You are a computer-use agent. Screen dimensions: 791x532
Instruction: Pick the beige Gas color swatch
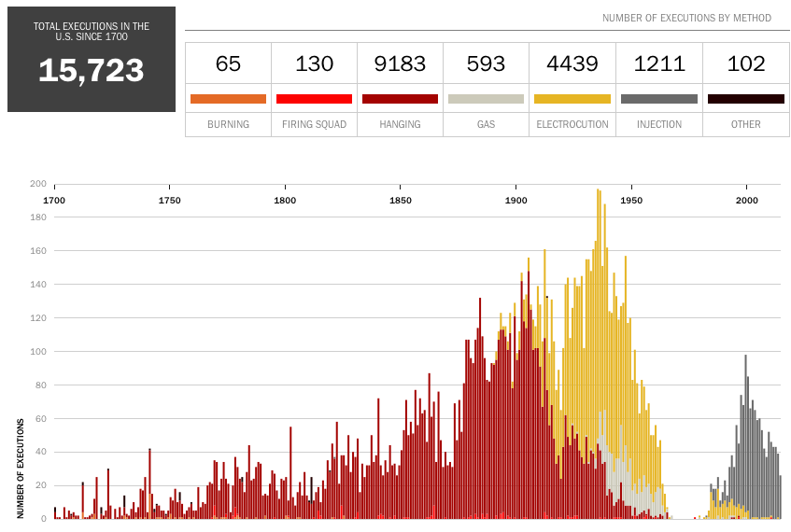tap(486, 99)
